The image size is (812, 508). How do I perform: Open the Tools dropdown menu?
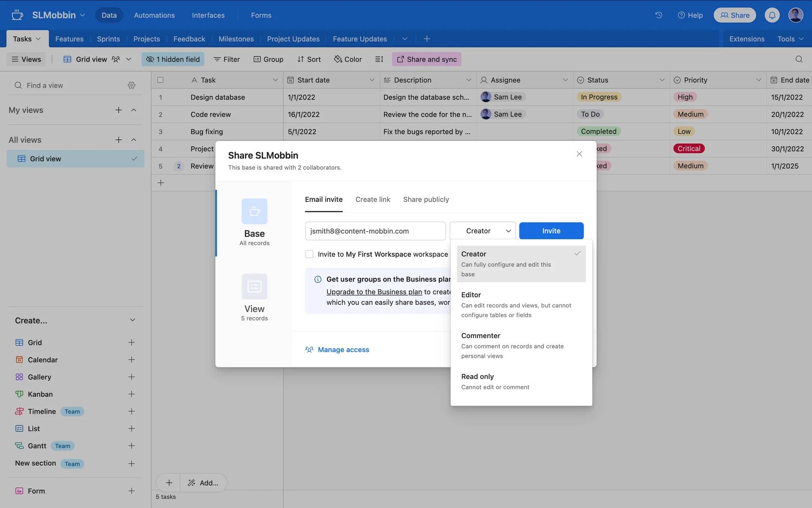(x=790, y=39)
